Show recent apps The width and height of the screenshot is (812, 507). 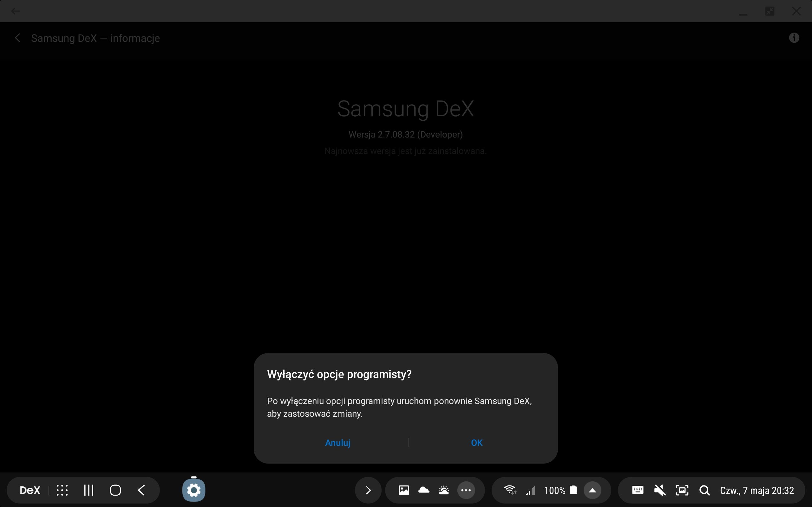[x=88, y=490]
